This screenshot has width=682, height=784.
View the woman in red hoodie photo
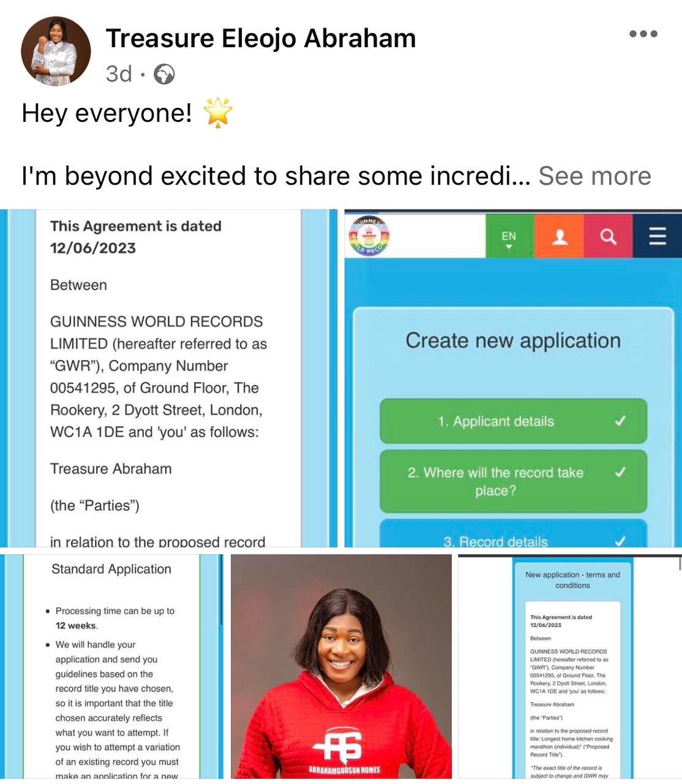341,666
